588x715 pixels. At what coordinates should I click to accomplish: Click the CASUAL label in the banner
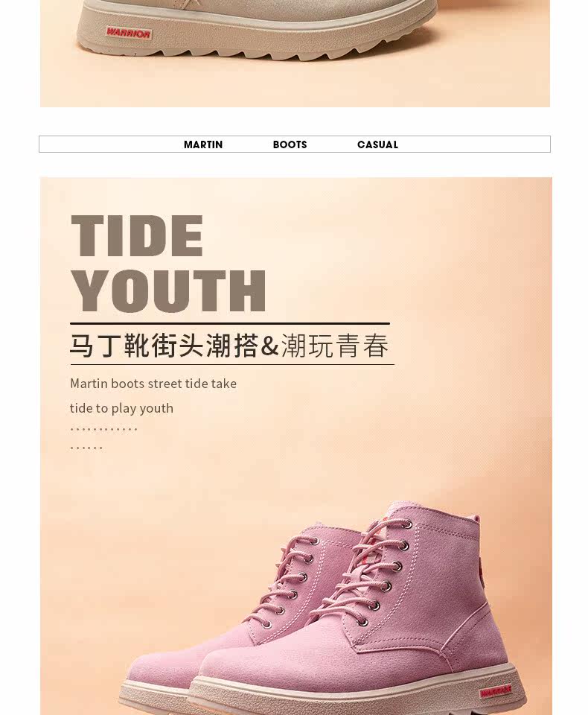click(x=377, y=144)
